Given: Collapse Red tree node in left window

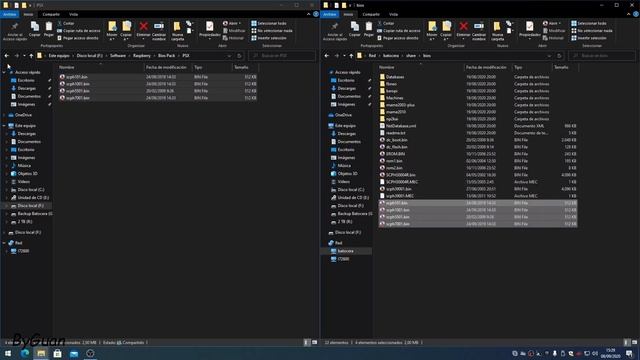Looking at the screenshot, I should [x=4, y=243].
